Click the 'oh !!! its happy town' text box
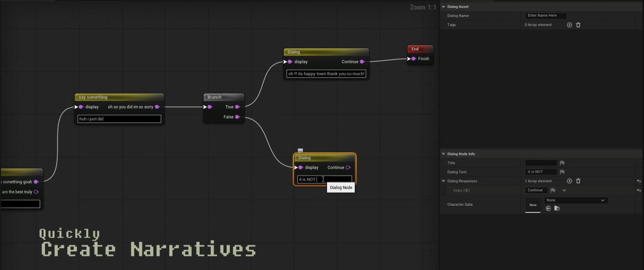 pyautogui.click(x=326, y=74)
